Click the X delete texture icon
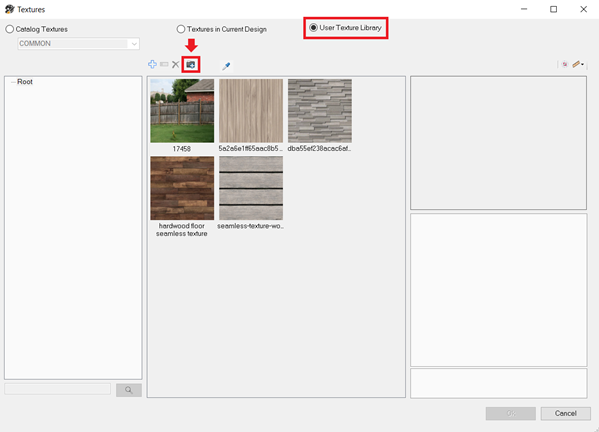 tap(175, 64)
